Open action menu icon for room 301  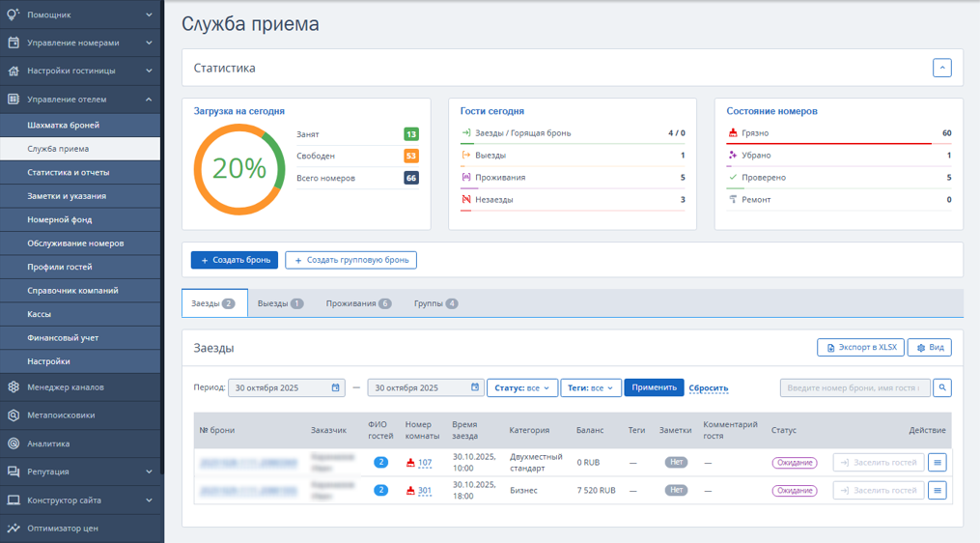(x=937, y=491)
